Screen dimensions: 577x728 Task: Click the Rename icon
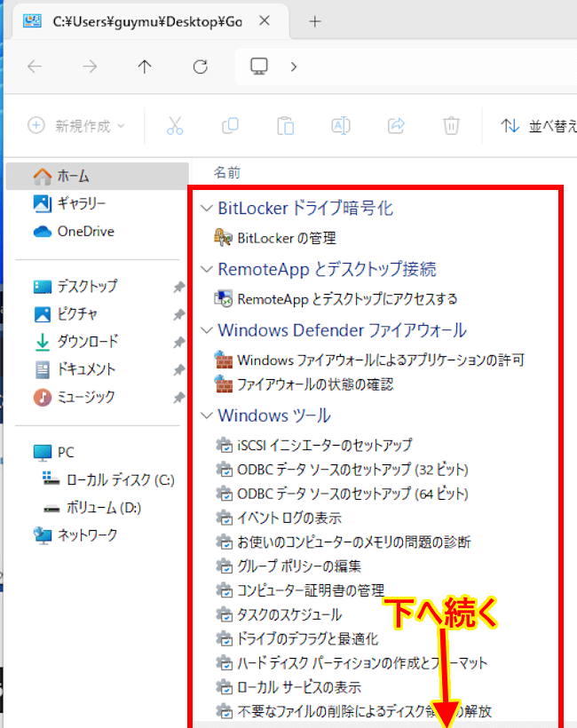[341, 126]
